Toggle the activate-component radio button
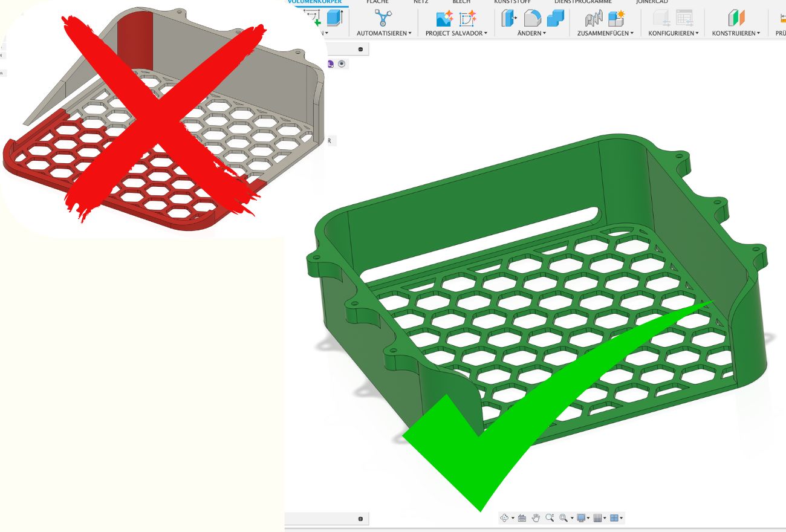The height and width of the screenshot is (532, 786). (x=342, y=63)
